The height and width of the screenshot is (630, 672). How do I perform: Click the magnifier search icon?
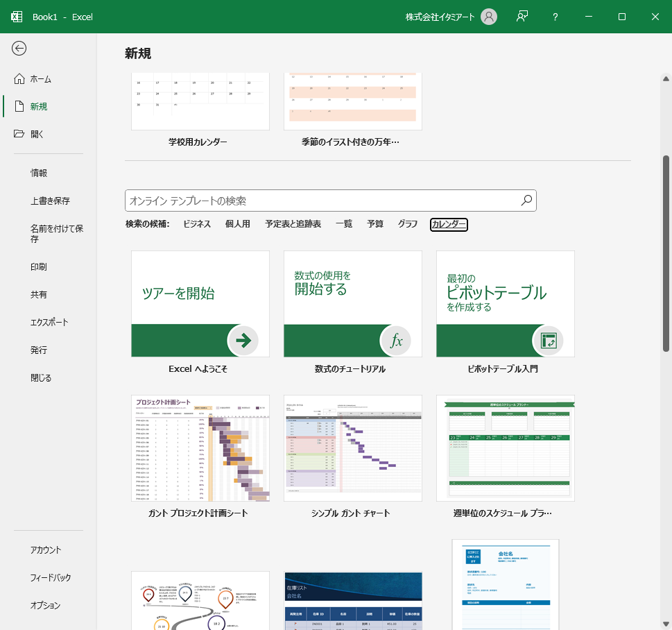[526, 201]
